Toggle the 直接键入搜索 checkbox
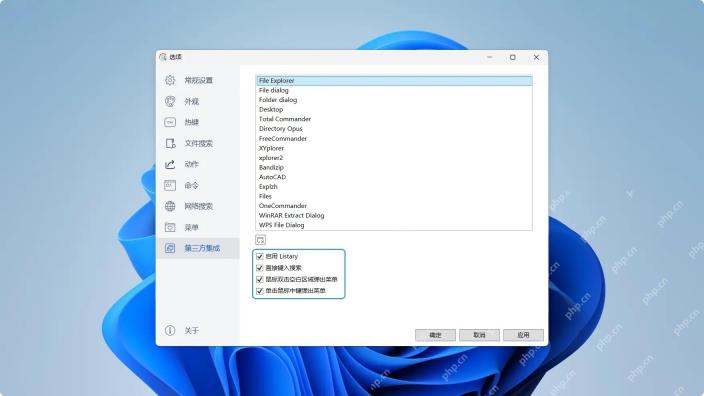Viewport: 704px width, 396px height. click(x=260, y=268)
